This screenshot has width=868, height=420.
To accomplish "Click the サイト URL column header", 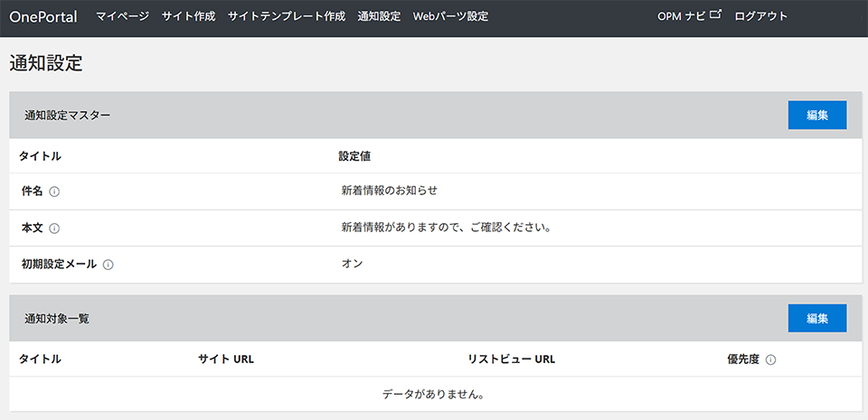I will coord(225,359).
